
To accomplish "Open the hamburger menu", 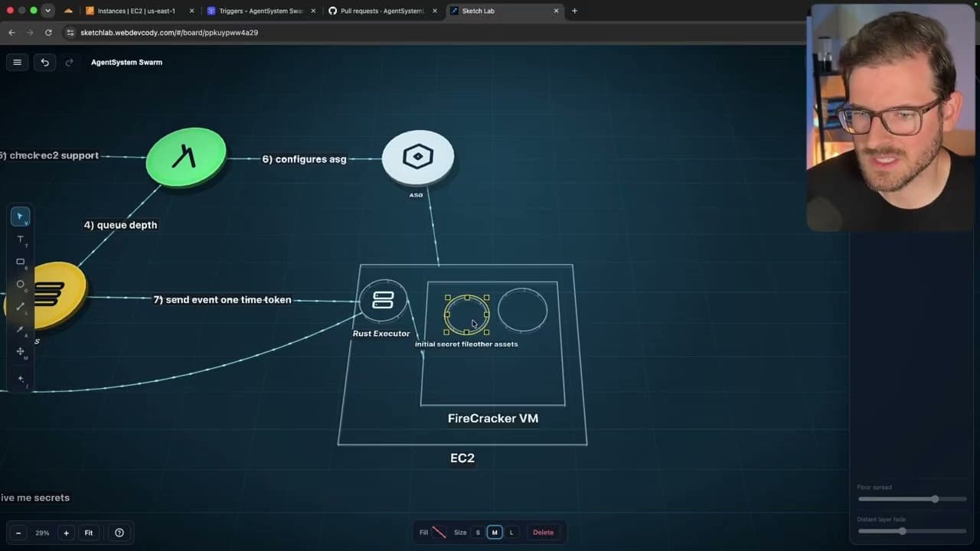I will point(17,62).
